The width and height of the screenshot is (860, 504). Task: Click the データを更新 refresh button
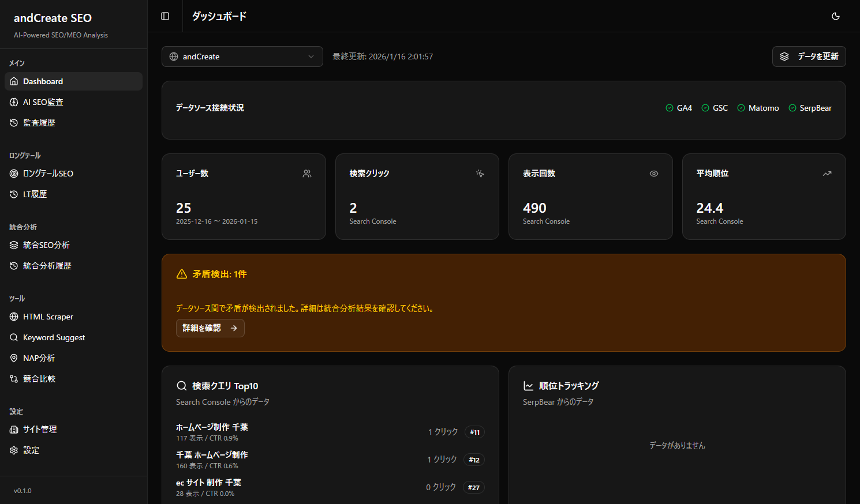tap(809, 56)
